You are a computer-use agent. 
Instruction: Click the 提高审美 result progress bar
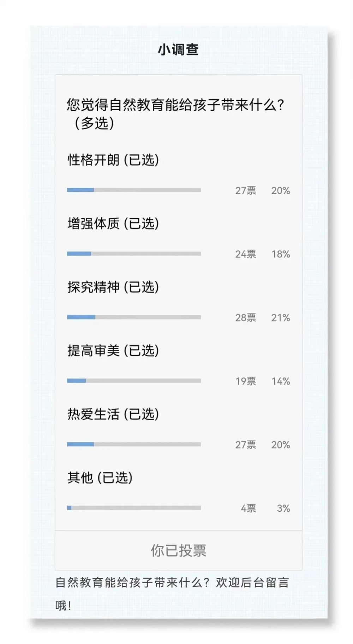tap(134, 381)
